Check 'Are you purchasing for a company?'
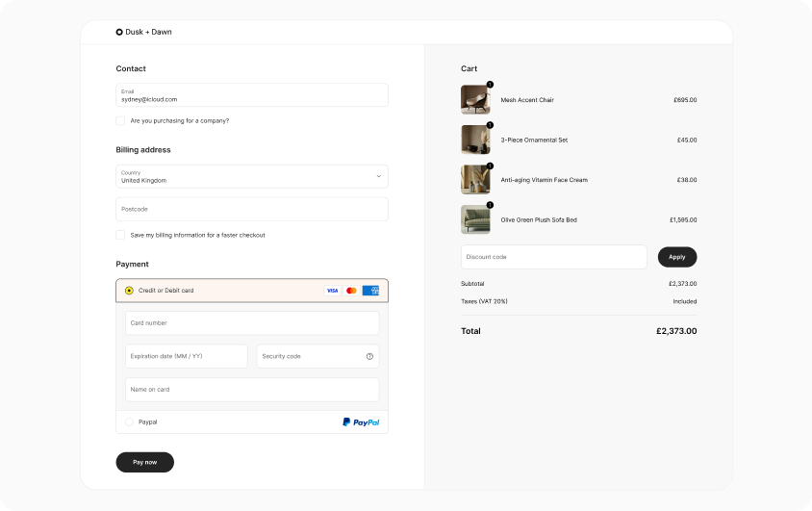This screenshot has width=812, height=511. point(120,120)
